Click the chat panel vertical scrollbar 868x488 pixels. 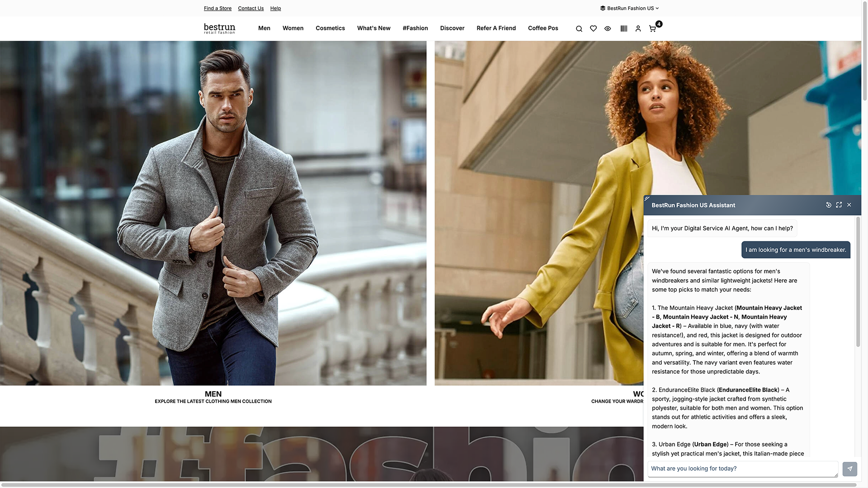pyautogui.click(x=858, y=282)
